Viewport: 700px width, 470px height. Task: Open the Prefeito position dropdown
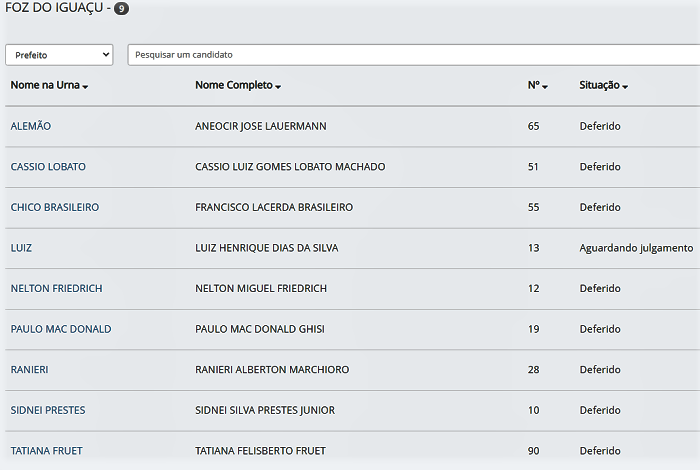(59, 54)
